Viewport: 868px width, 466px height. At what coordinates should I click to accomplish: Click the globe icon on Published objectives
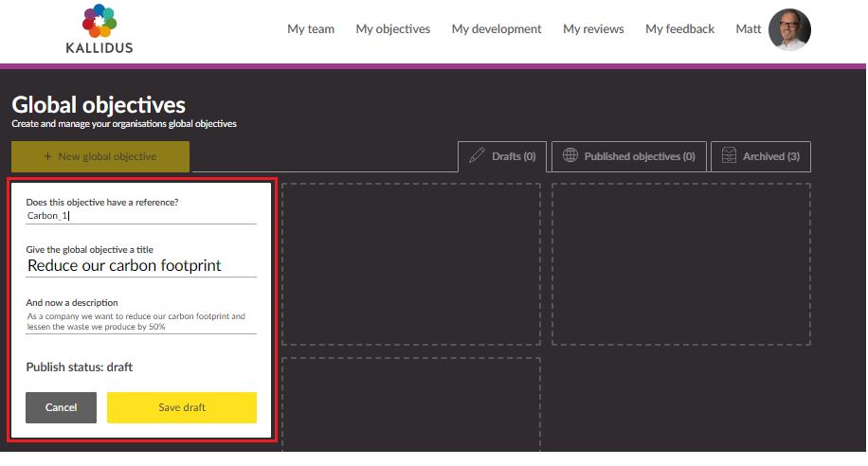(x=570, y=156)
